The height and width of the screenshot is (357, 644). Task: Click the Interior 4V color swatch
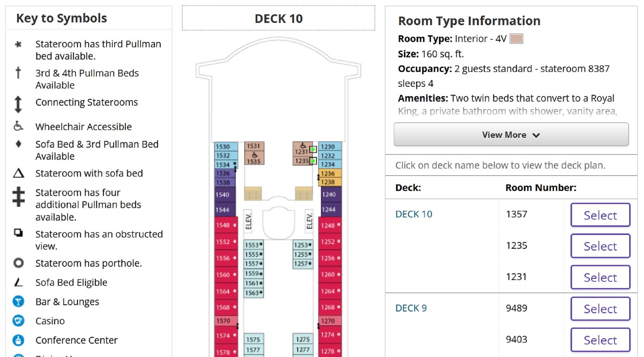(x=516, y=39)
